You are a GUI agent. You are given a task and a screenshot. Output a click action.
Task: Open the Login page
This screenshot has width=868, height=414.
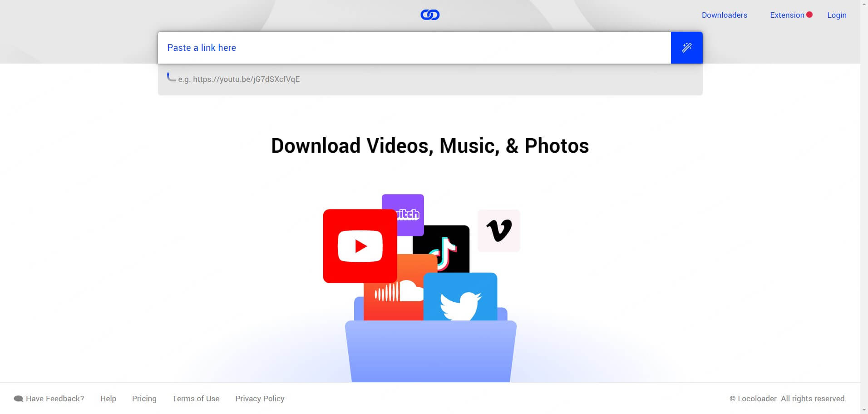coord(837,15)
